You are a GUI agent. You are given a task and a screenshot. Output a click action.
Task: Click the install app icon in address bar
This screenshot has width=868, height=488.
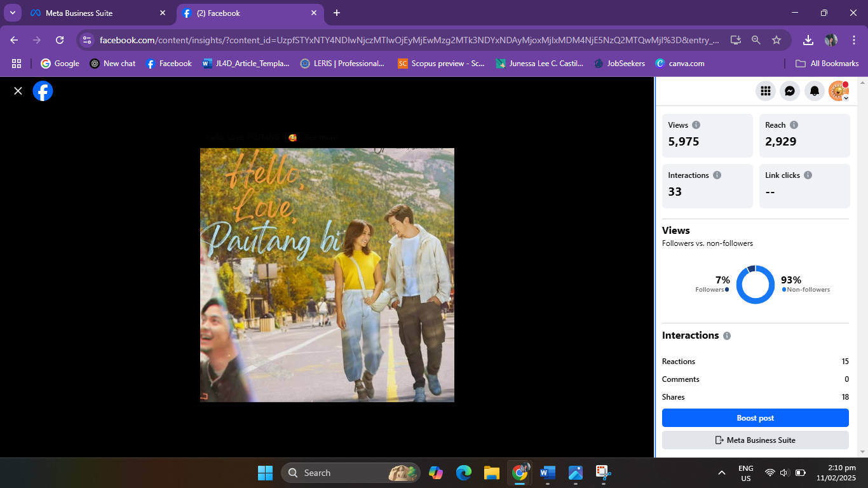click(x=736, y=40)
